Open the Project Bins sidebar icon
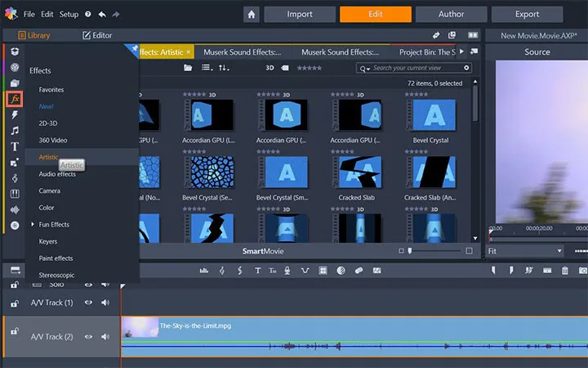 pyautogui.click(x=15, y=51)
